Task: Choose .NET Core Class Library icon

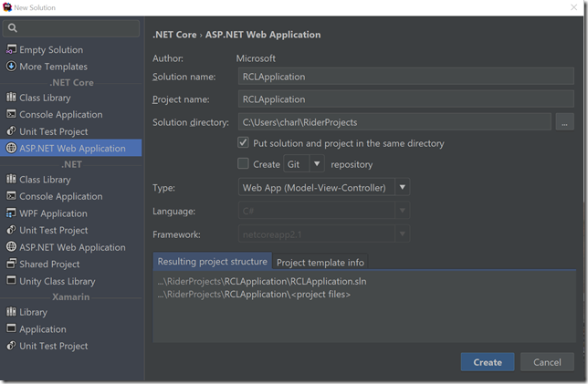Action: click(11, 98)
